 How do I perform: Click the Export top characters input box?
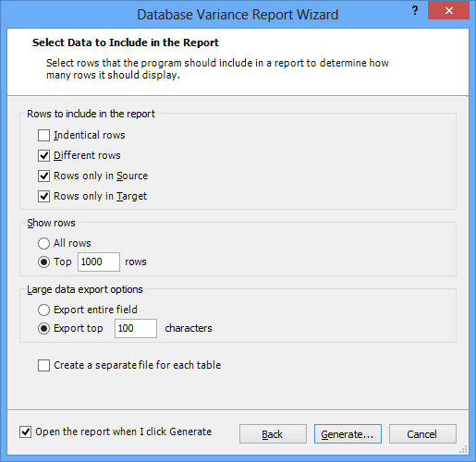[x=136, y=328]
